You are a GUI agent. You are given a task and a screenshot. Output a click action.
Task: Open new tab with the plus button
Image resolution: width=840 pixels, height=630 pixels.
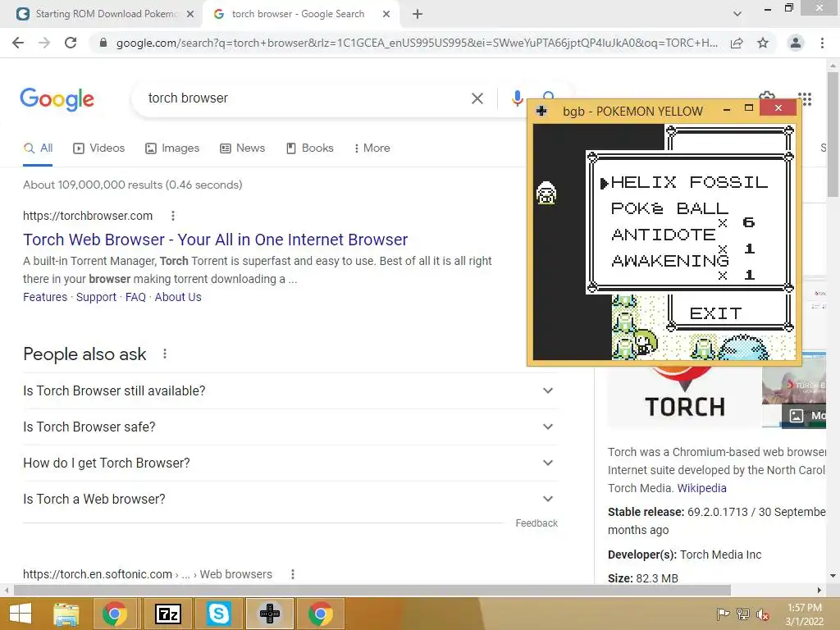[x=418, y=14]
